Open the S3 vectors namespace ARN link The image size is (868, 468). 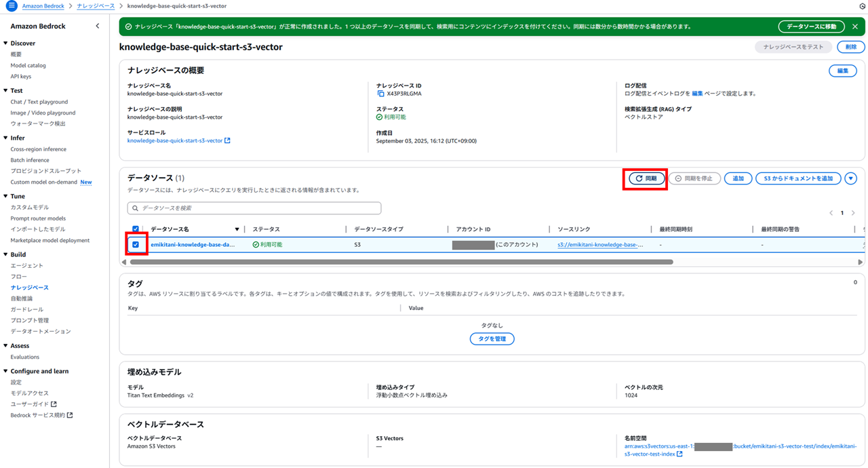point(741,450)
